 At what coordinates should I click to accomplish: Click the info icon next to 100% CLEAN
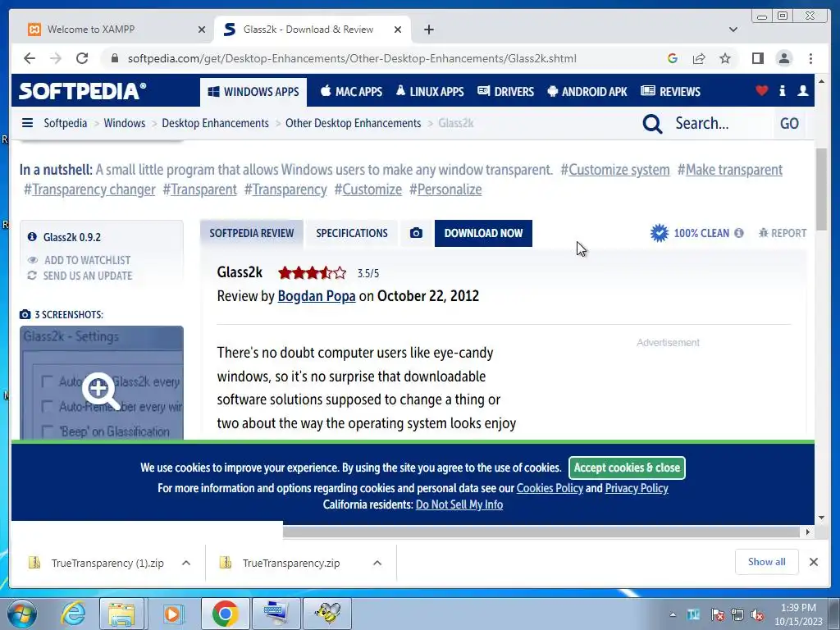(x=739, y=233)
